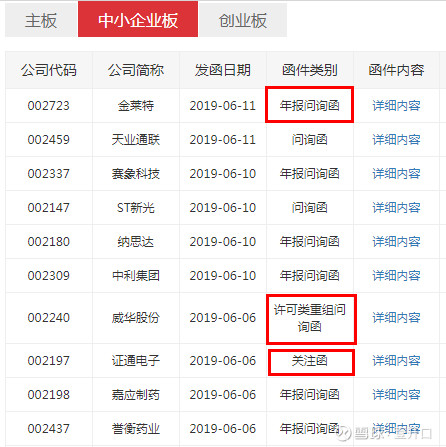The height and width of the screenshot is (447, 446).
Task: Open 详细内容 link for 天业通联
Action: [x=396, y=140]
